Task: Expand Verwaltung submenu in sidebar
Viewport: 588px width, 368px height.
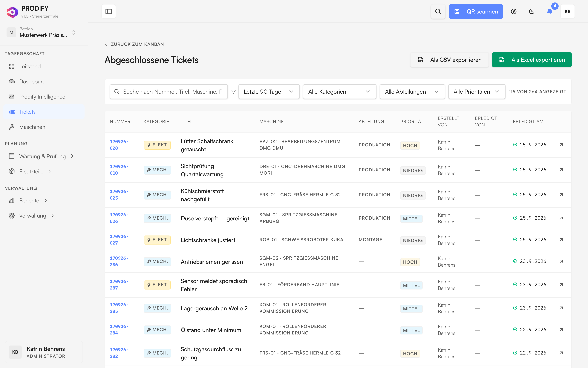Action: [x=44, y=216]
